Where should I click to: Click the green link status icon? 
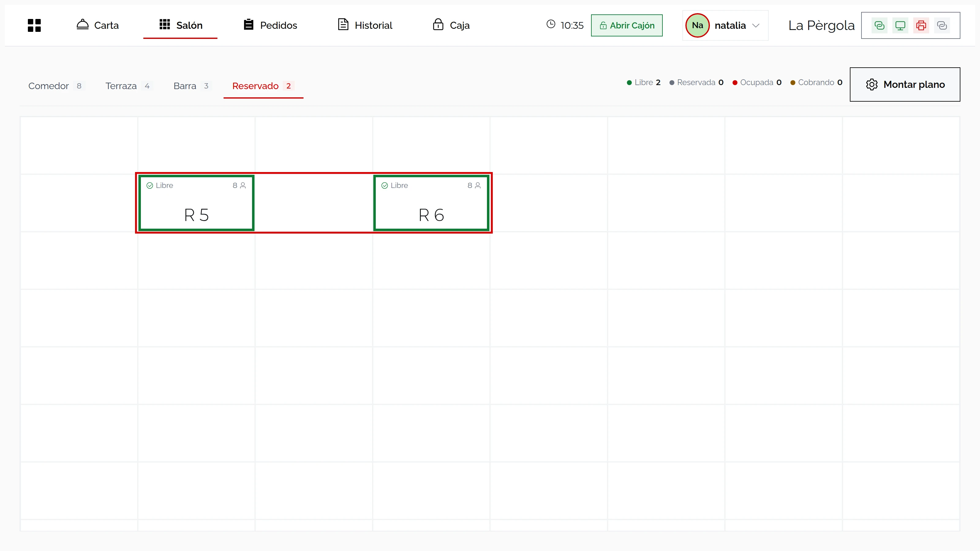tap(879, 25)
